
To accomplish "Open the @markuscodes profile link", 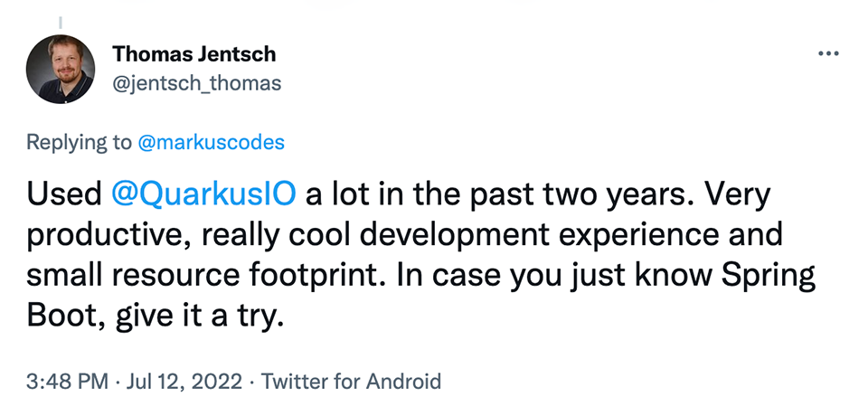I will [x=211, y=142].
